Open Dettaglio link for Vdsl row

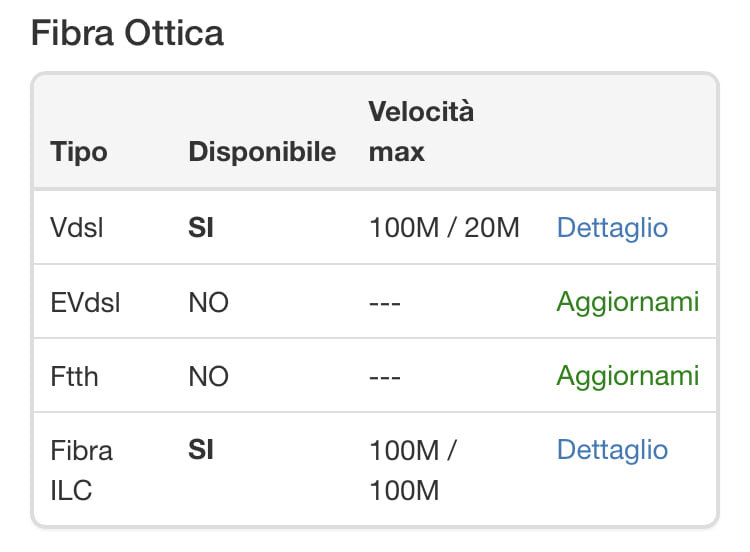(611, 227)
